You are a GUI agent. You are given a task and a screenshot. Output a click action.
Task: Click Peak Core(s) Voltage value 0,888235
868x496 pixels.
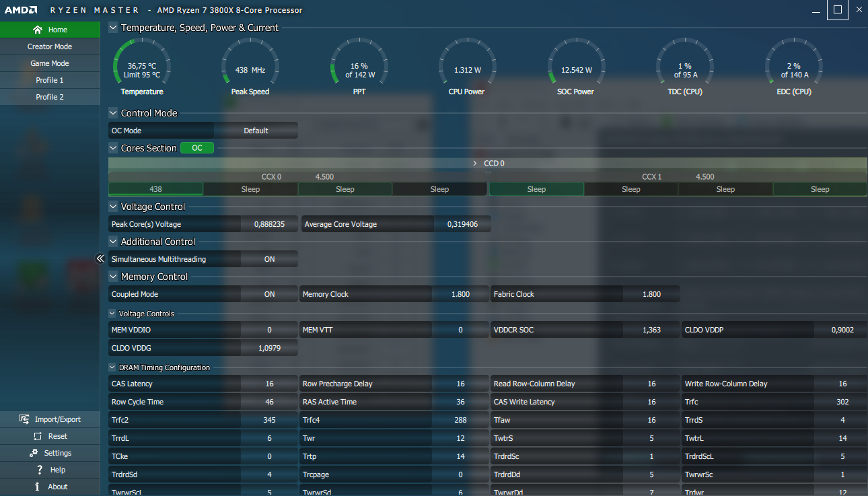click(269, 224)
